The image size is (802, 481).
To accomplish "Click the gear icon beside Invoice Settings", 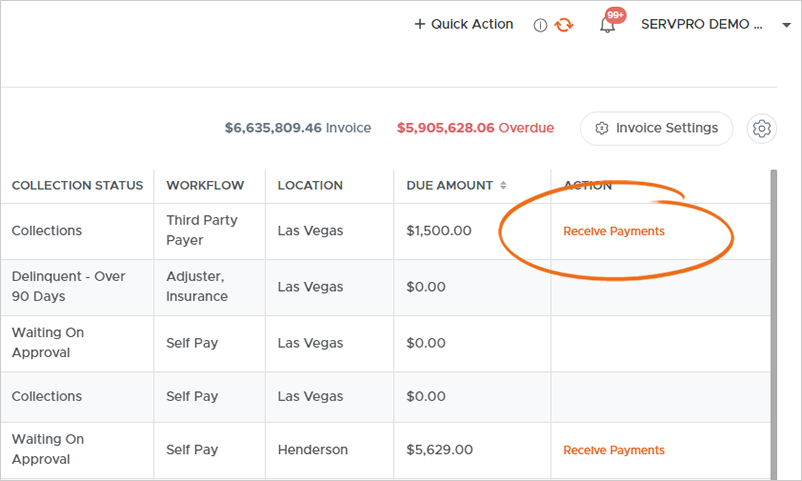I will pos(762,128).
